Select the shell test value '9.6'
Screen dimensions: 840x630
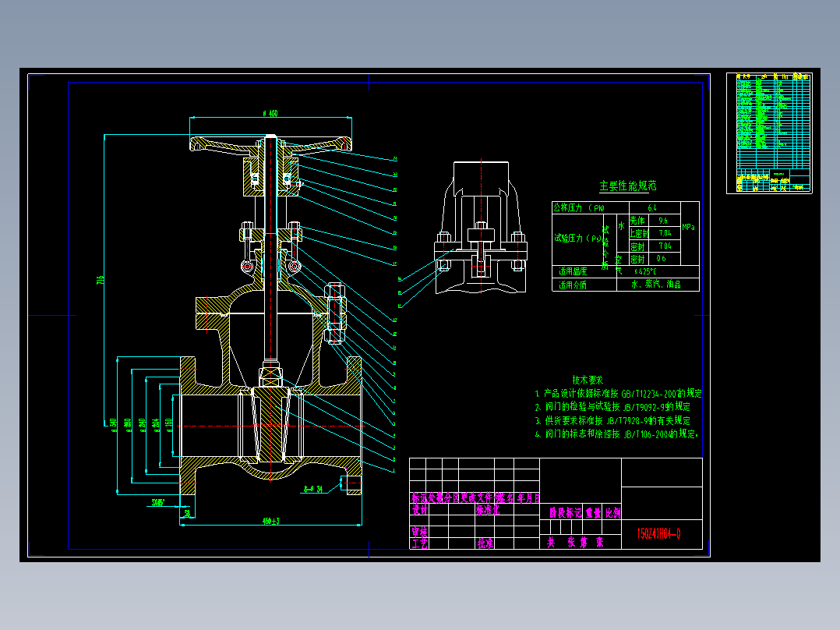663,221
